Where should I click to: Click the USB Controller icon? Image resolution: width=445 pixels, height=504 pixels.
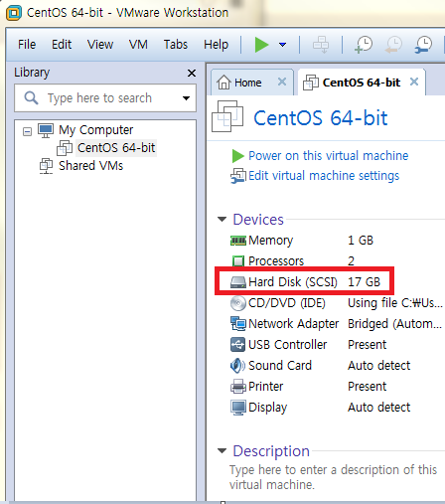tap(238, 345)
